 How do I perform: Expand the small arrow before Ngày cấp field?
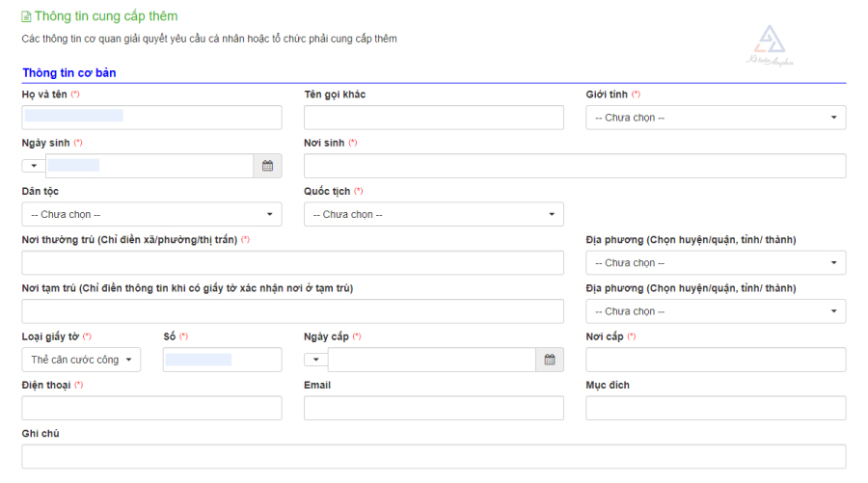click(315, 360)
